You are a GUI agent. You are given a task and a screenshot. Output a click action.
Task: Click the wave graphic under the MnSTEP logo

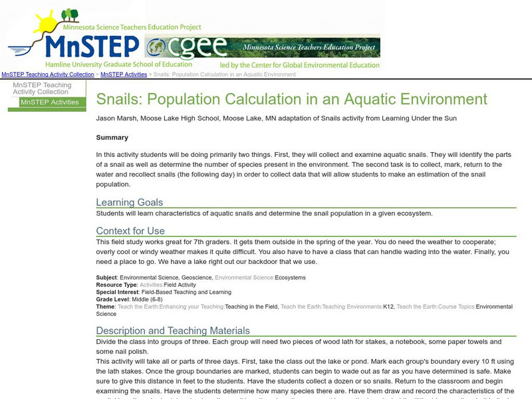pos(19,51)
